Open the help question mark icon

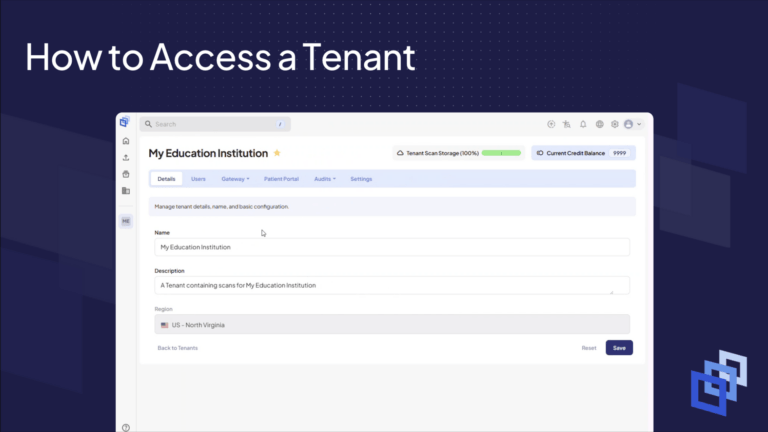tap(126, 428)
